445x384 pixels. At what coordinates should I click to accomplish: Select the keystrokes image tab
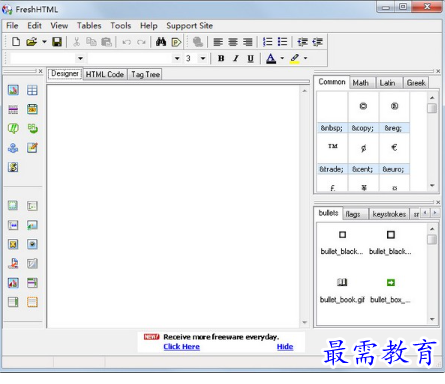(x=389, y=214)
